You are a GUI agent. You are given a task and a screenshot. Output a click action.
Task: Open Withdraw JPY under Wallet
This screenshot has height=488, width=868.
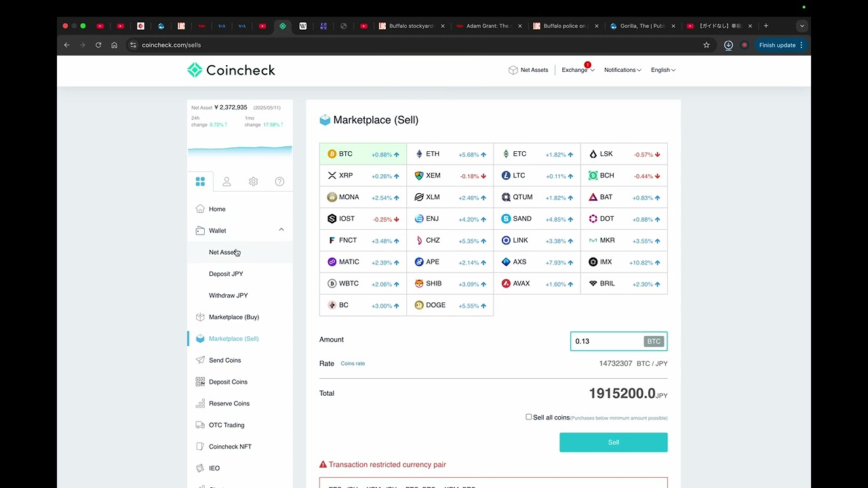229,296
